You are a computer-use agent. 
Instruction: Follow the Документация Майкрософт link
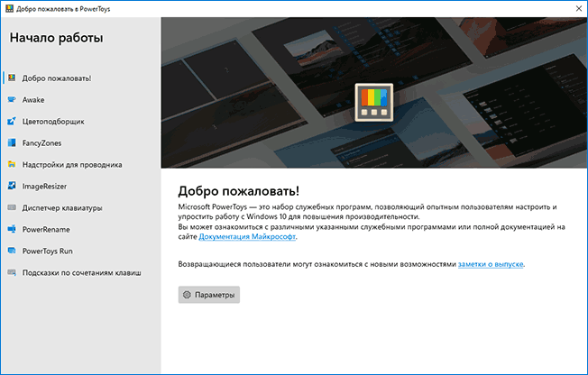(247, 236)
